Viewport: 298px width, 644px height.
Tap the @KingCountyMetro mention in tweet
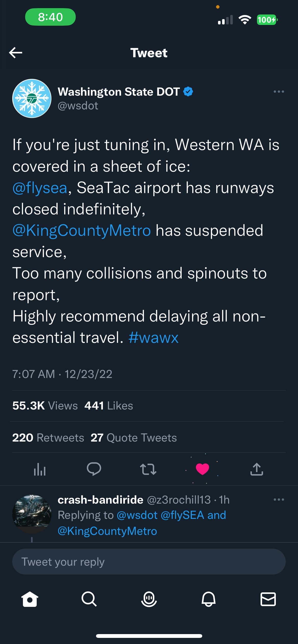point(82,231)
